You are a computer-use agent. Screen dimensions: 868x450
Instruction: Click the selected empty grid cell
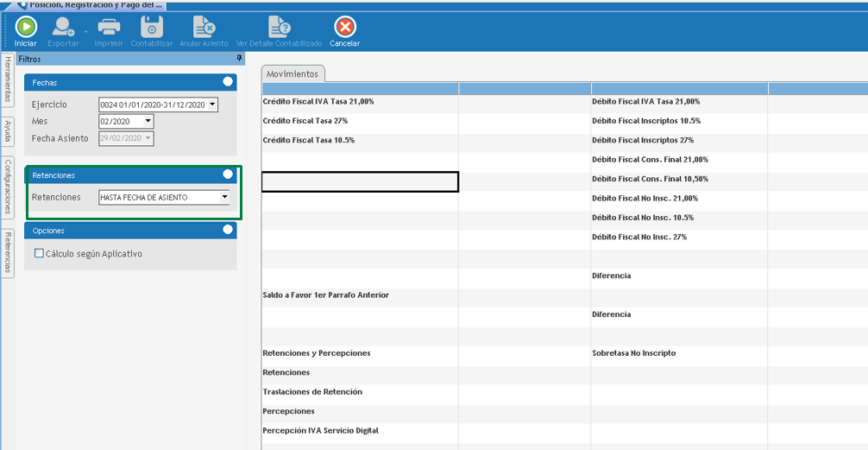[x=360, y=181]
